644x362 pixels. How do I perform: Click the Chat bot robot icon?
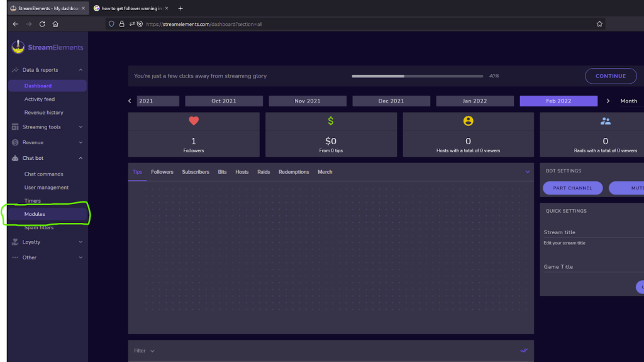click(x=15, y=158)
